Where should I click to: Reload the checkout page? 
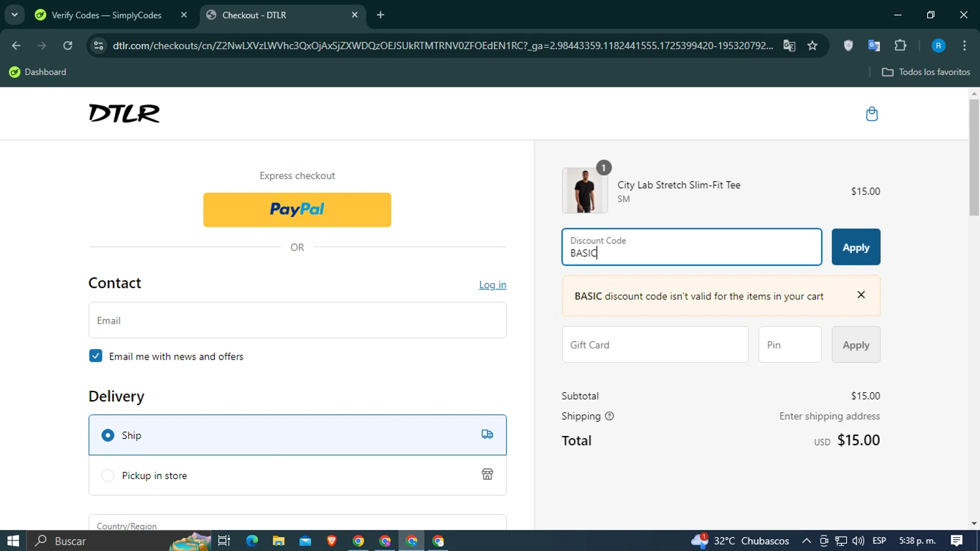tap(68, 46)
